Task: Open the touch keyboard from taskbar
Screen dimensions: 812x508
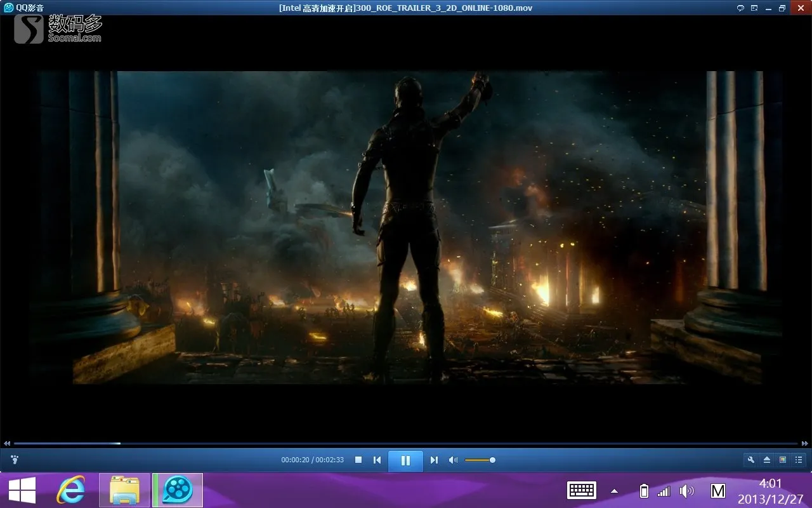Action: [582, 490]
